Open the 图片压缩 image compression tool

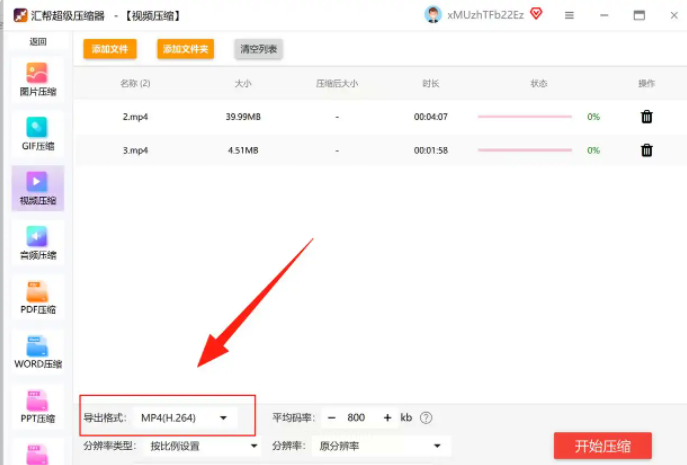point(38,80)
